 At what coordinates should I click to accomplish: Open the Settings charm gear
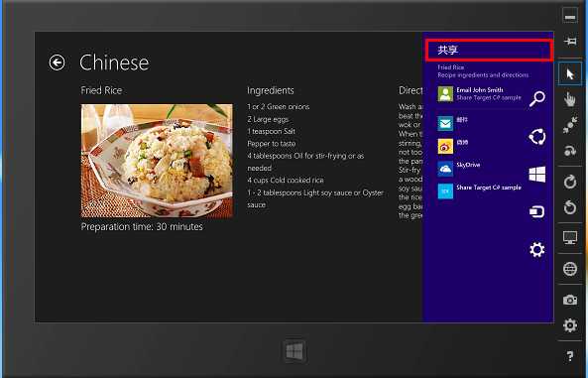[x=537, y=250]
